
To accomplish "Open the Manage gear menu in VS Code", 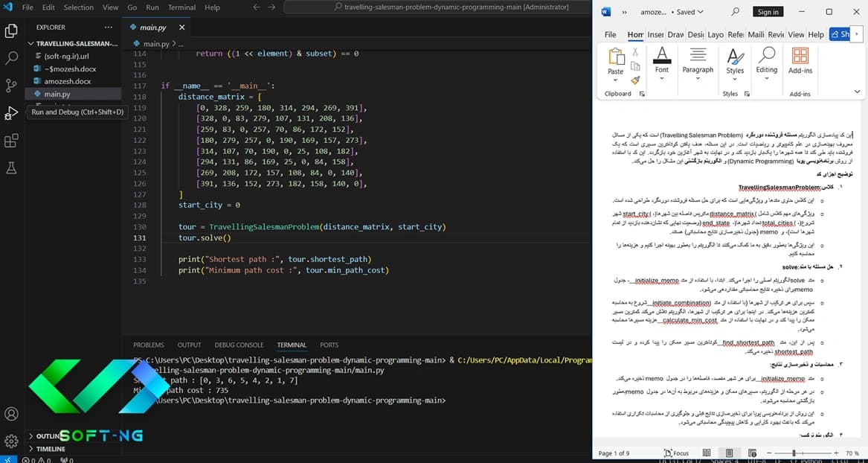I will tap(11, 441).
